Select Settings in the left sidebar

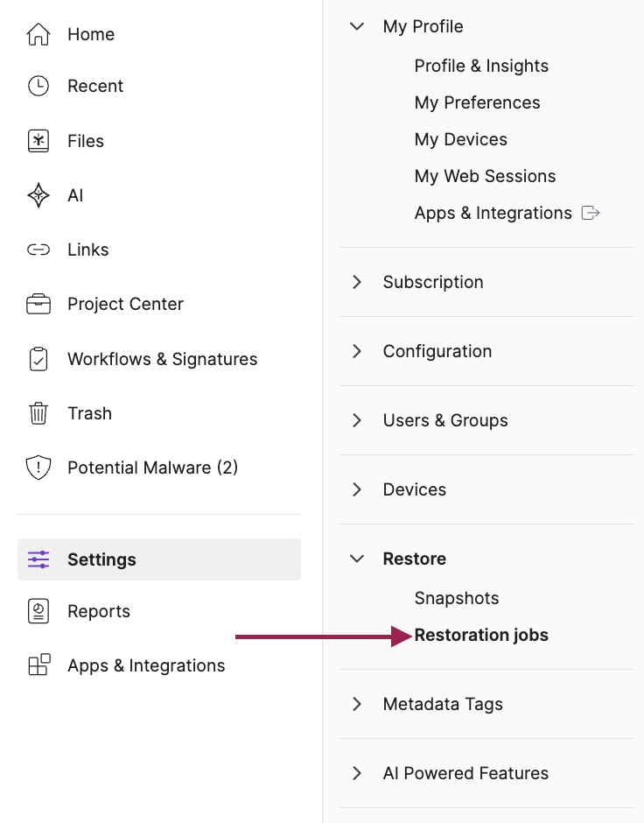(x=101, y=559)
